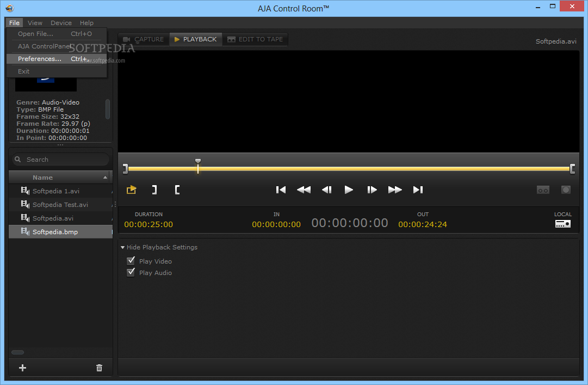Jump to the clip end

click(x=418, y=190)
